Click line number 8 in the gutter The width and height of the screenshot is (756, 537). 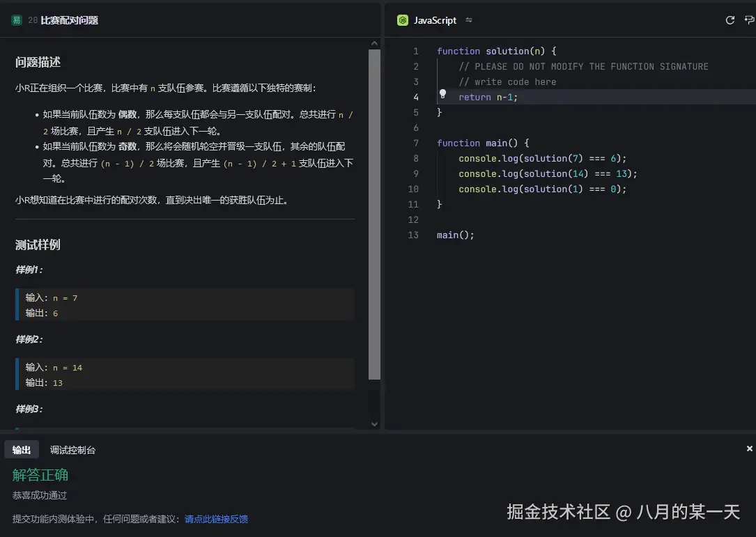pyautogui.click(x=416, y=158)
